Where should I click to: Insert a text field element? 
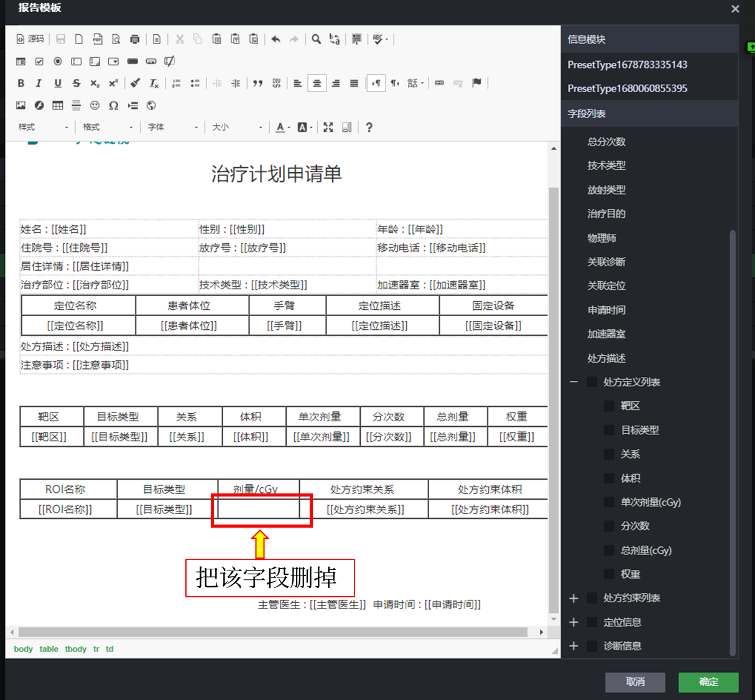coord(76,61)
